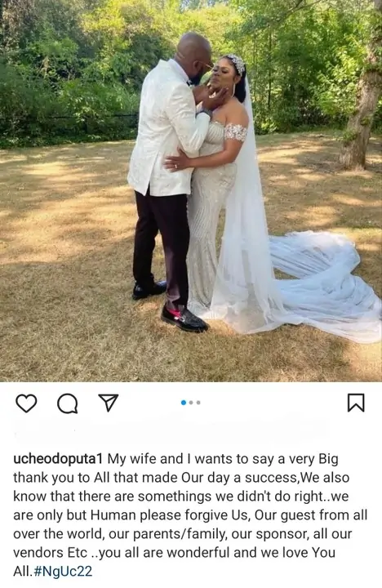Click the caption text 'vendors Etc'
The image size is (382, 588).
click(50, 553)
